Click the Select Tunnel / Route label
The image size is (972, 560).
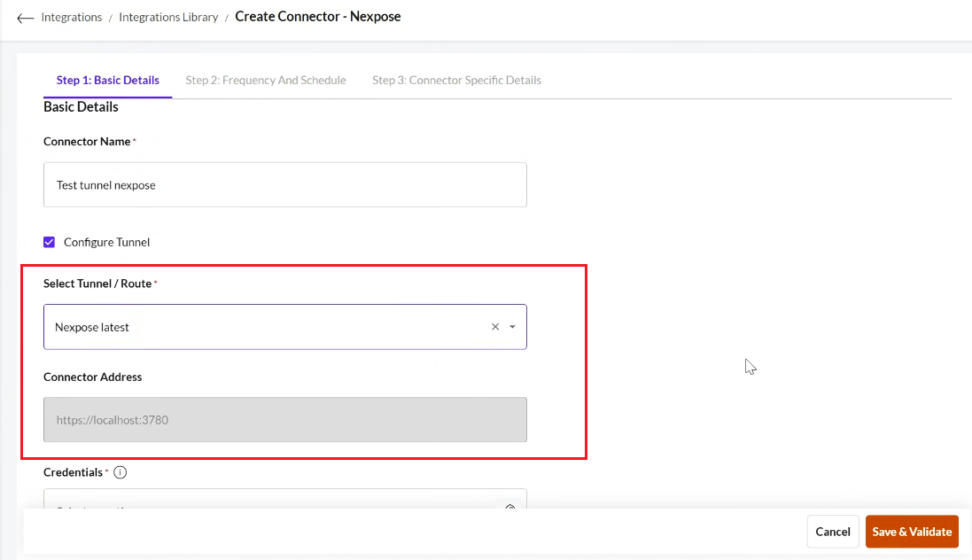pyautogui.click(x=97, y=284)
